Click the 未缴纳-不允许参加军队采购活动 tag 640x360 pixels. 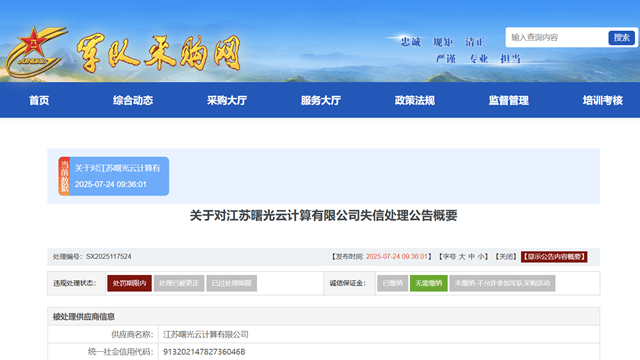[502, 283]
